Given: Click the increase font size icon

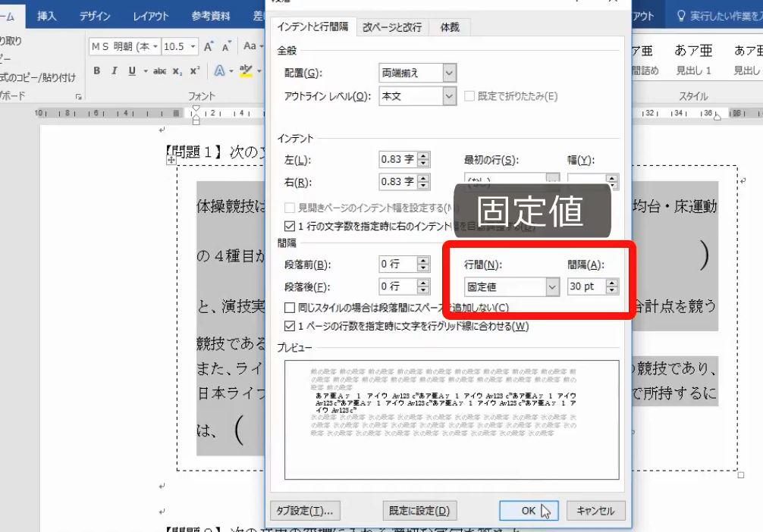Looking at the screenshot, I should tap(207, 46).
